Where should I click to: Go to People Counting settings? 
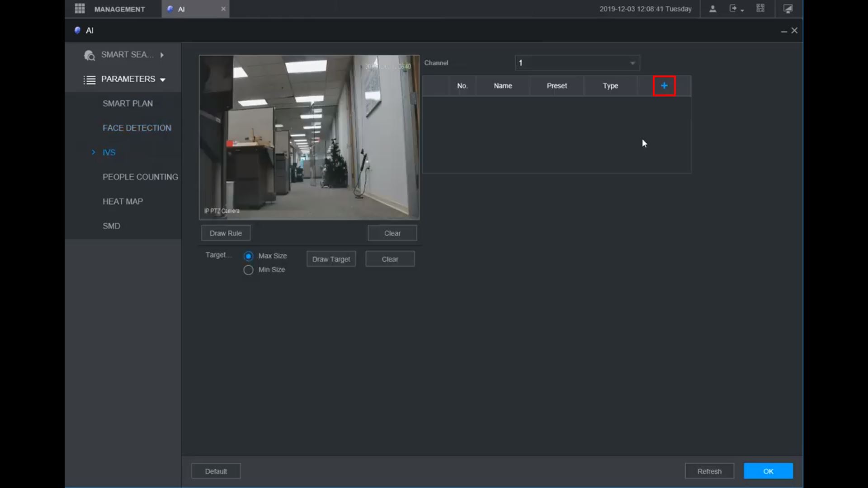click(x=140, y=177)
